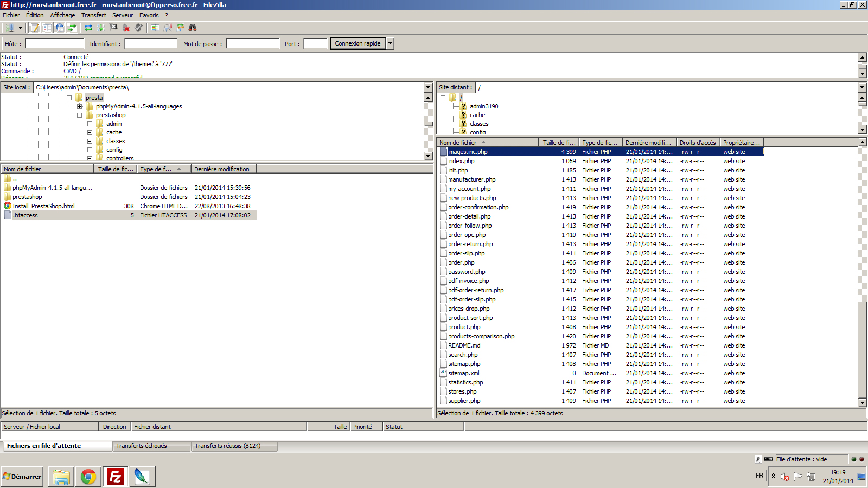Open the Connexion rapide history dropdown

[x=390, y=43]
